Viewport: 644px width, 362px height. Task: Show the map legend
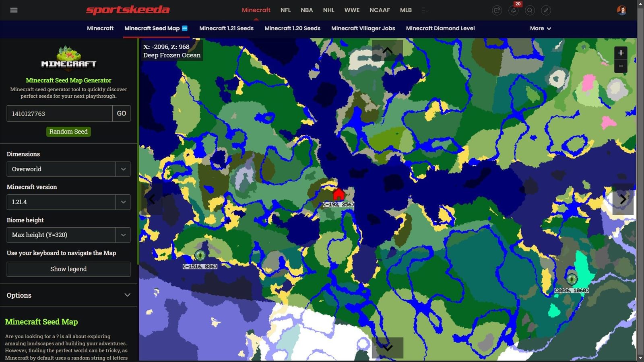tap(68, 269)
